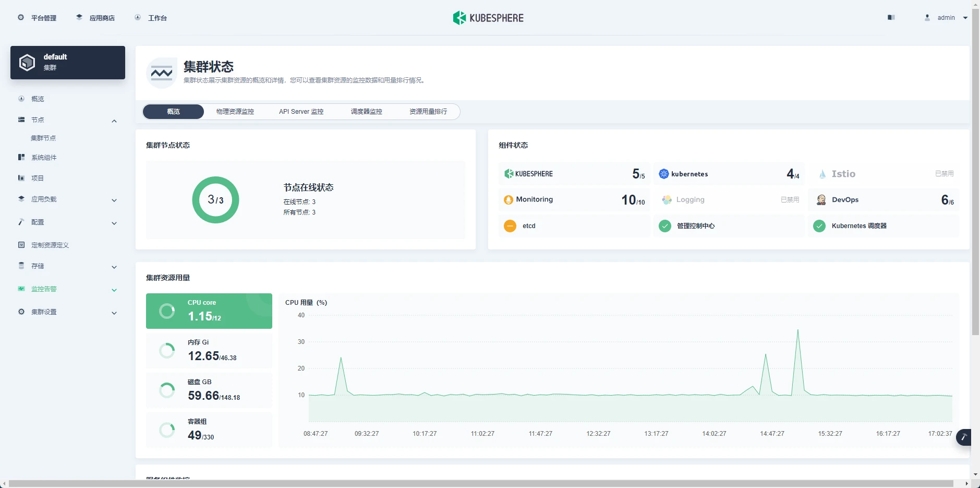Switch to the API Server 监控 tab
980x488 pixels.
pyautogui.click(x=301, y=112)
